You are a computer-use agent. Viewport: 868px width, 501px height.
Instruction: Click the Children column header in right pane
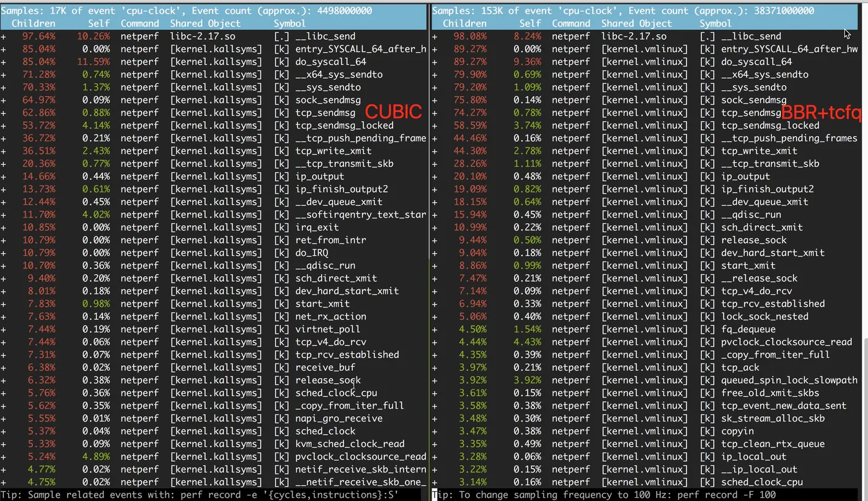464,24
